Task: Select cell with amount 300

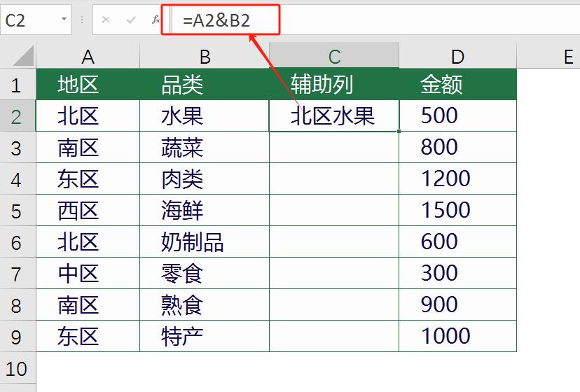Action: (x=457, y=273)
